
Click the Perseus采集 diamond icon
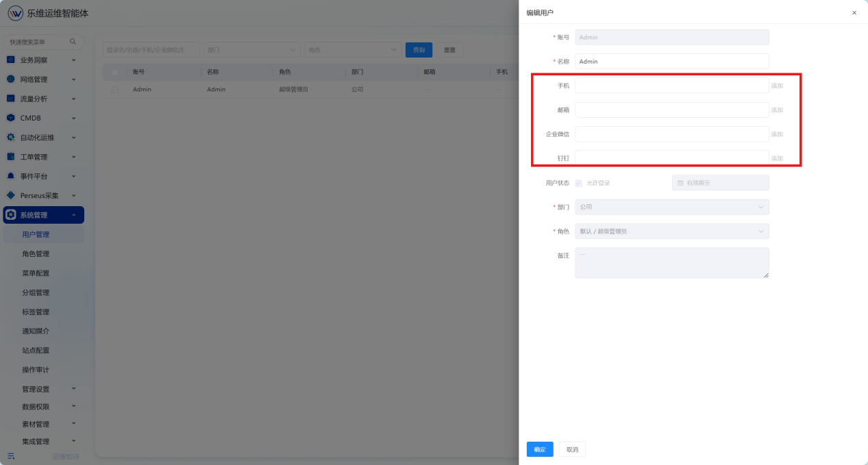[11, 195]
